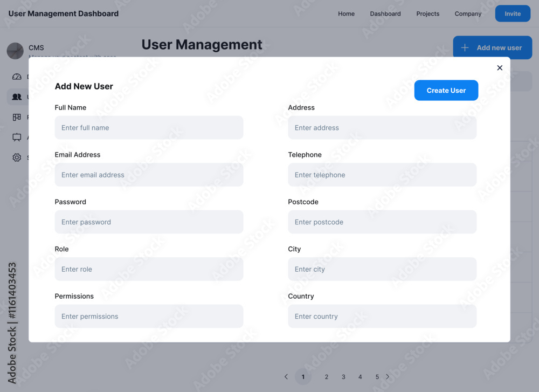The height and width of the screenshot is (392, 539).
Task: Click the Role field label
Action: pyautogui.click(x=61, y=249)
